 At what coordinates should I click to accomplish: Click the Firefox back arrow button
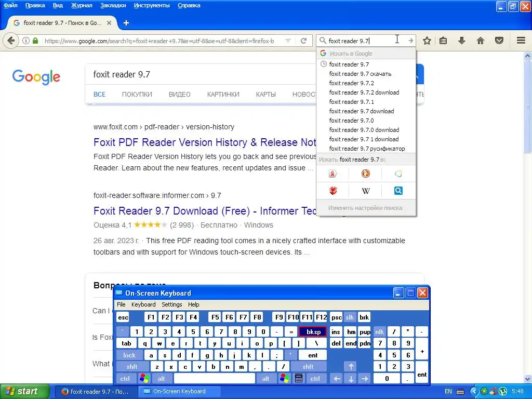11,41
